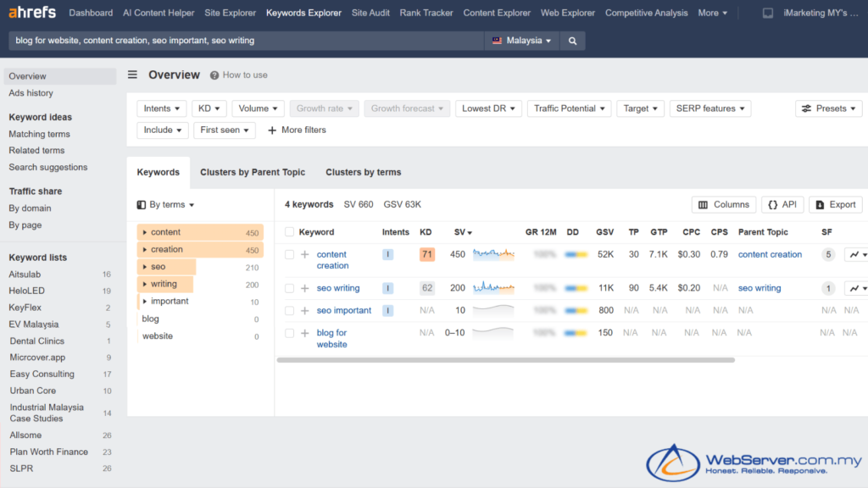
Task: Open Matching terms in sidebar
Action: 39,134
